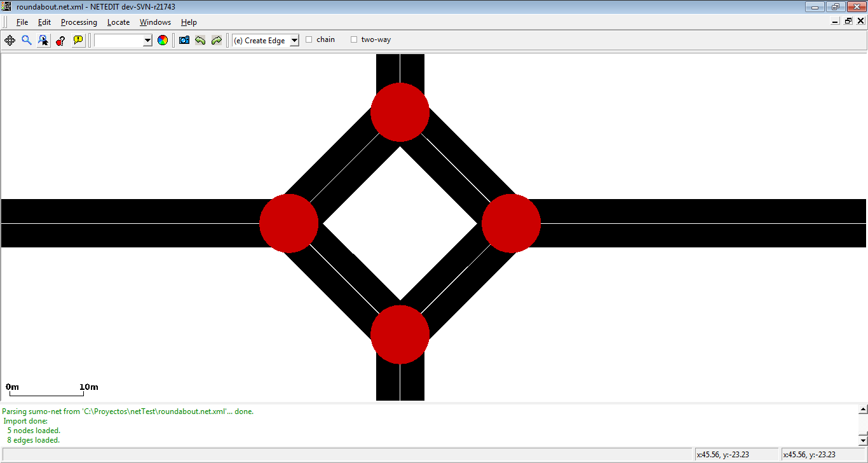Click the green undo arrow

coord(200,40)
